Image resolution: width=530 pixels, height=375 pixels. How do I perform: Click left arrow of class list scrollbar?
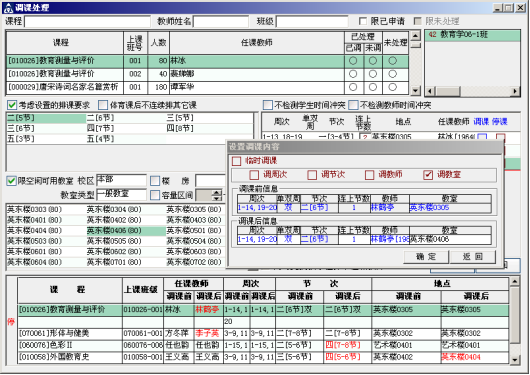click(430, 91)
